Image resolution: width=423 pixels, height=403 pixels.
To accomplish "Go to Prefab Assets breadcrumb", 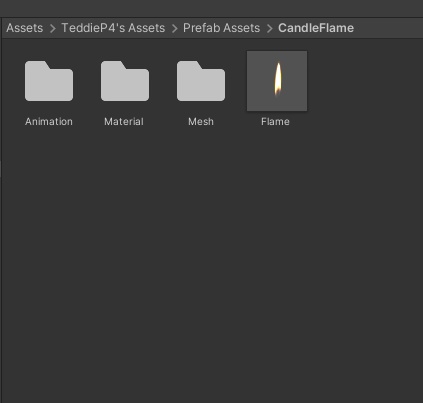I will click(x=221, y=28).
